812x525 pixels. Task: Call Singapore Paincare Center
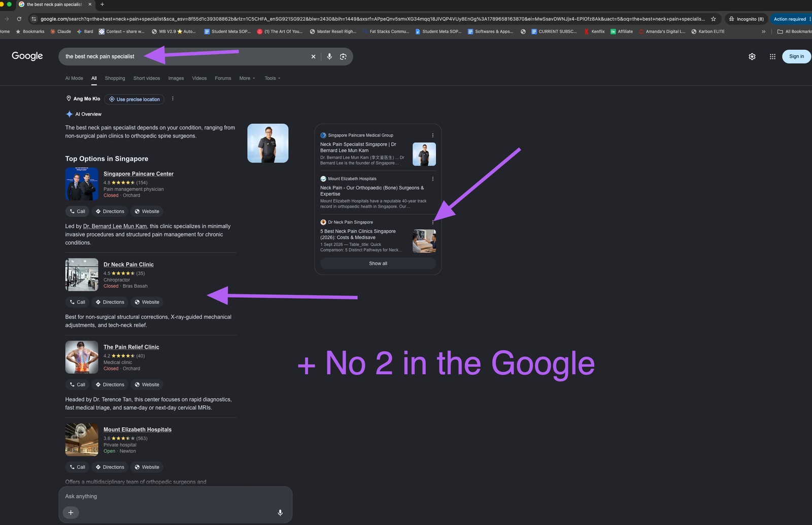tap(77, 211)
